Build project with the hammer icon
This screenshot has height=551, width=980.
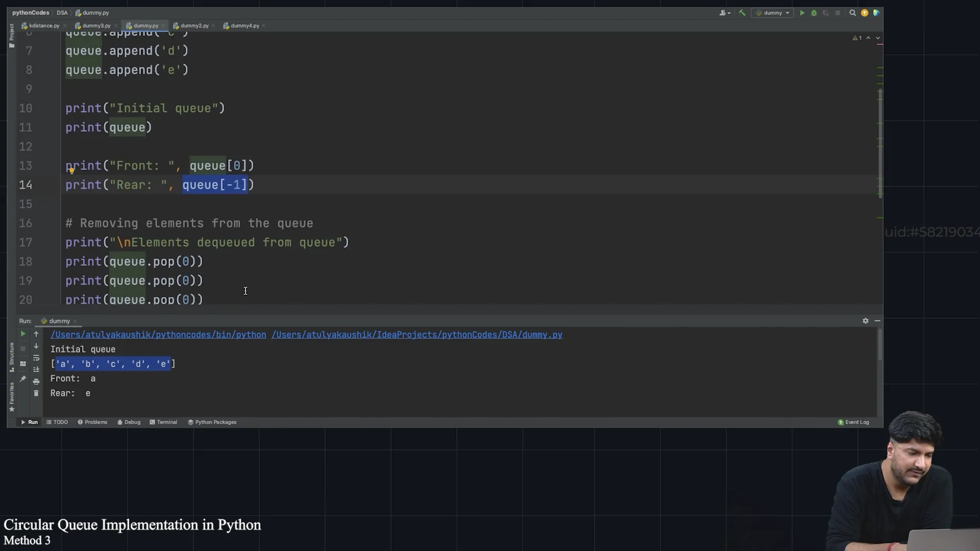(742, 13)
